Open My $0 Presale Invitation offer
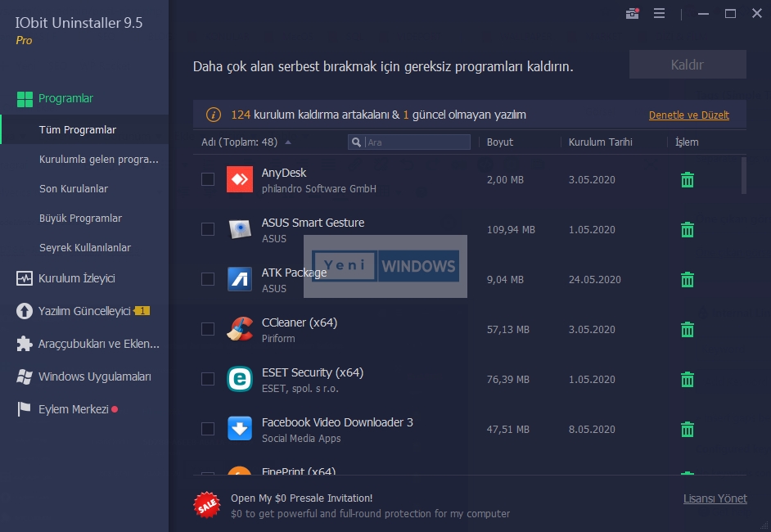The width and height of the screenshot is (771, 532). point(301,498)
